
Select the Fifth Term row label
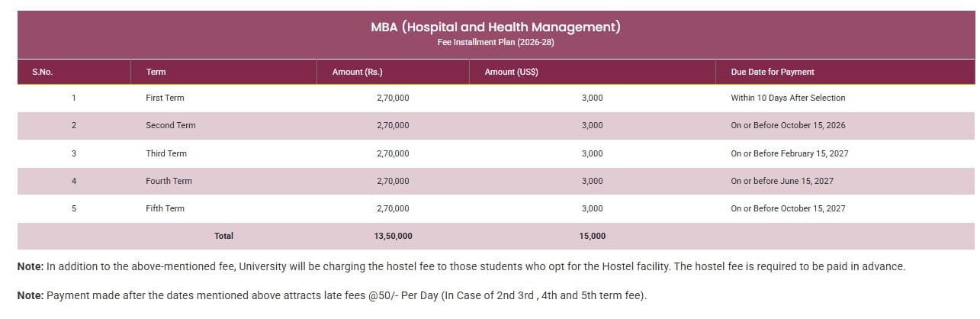(165, 208)
